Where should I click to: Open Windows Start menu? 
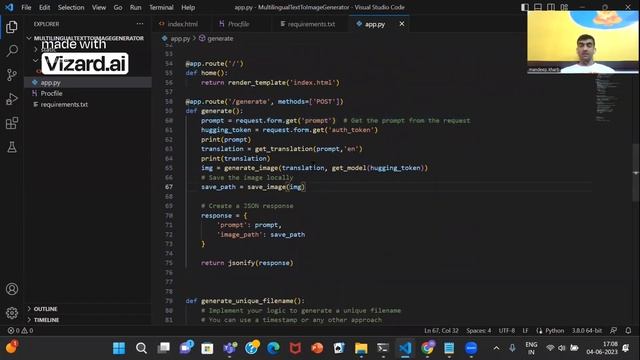click(x=119, y=348)
